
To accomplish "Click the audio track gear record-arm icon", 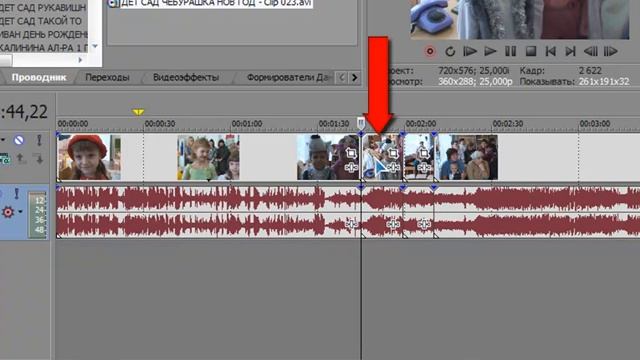I will [8, 212].
